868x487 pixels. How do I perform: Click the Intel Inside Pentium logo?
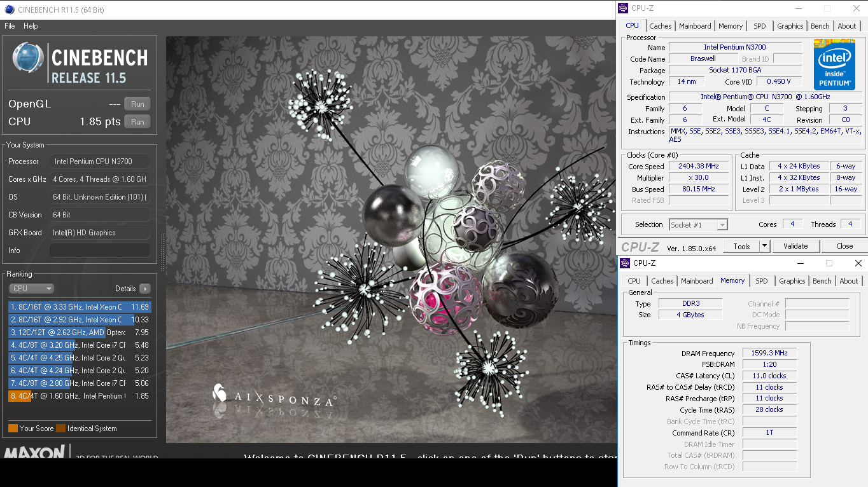pos(834,64)
